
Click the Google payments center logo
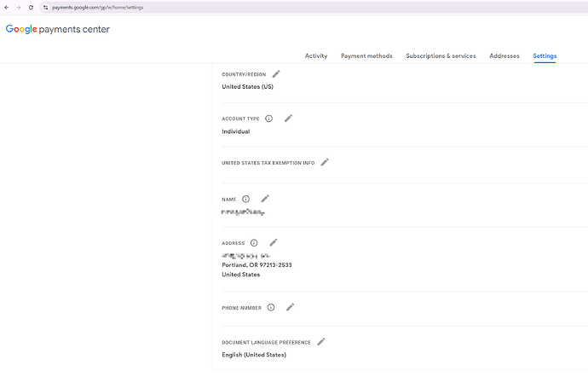point(58,29)
